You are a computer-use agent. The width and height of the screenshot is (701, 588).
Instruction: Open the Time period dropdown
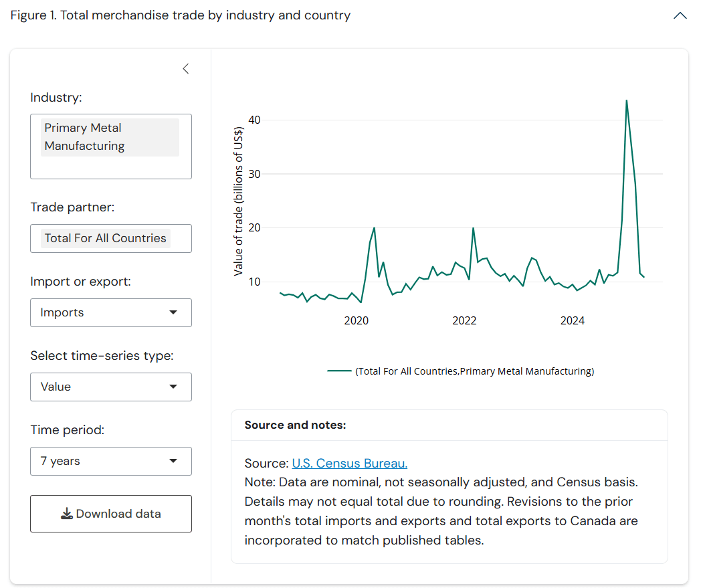coord(110,461)
